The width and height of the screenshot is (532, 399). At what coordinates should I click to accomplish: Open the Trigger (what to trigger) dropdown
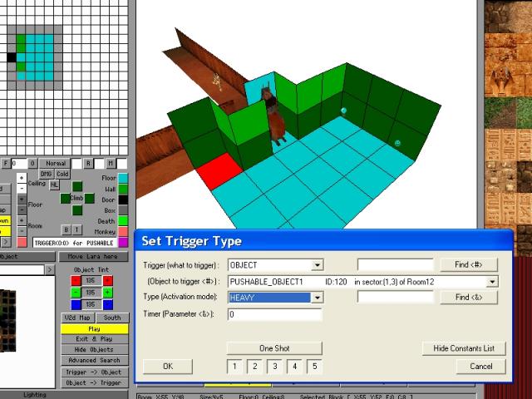pos(318,265)
